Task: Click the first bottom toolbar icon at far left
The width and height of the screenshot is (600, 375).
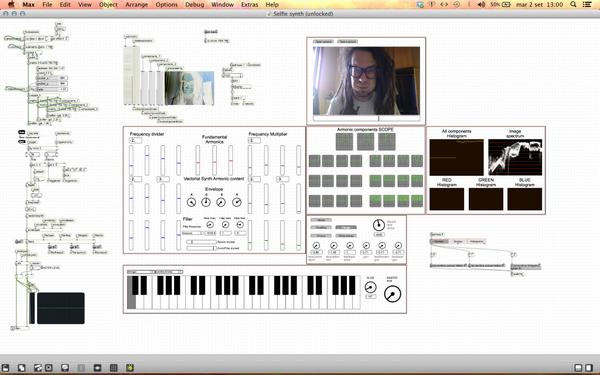Action: 5,368
